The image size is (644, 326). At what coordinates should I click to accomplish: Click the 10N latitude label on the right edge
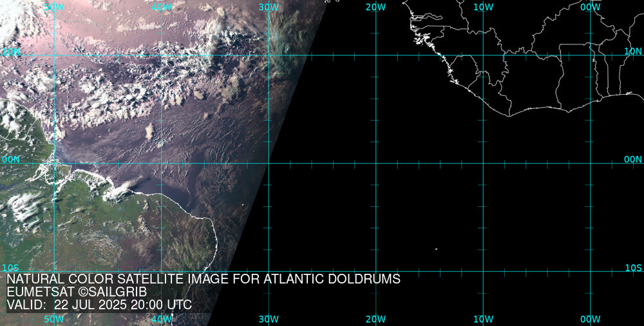(x=633, y=51)
